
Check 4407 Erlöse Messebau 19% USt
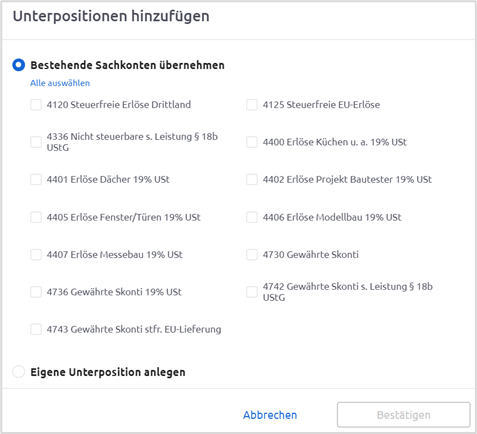36,255
